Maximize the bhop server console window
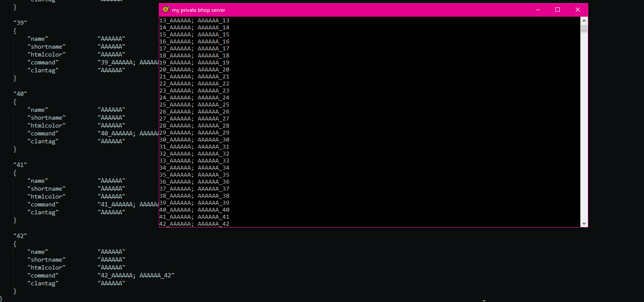This screenshot has height=302, width=644. tap(557, 9)
